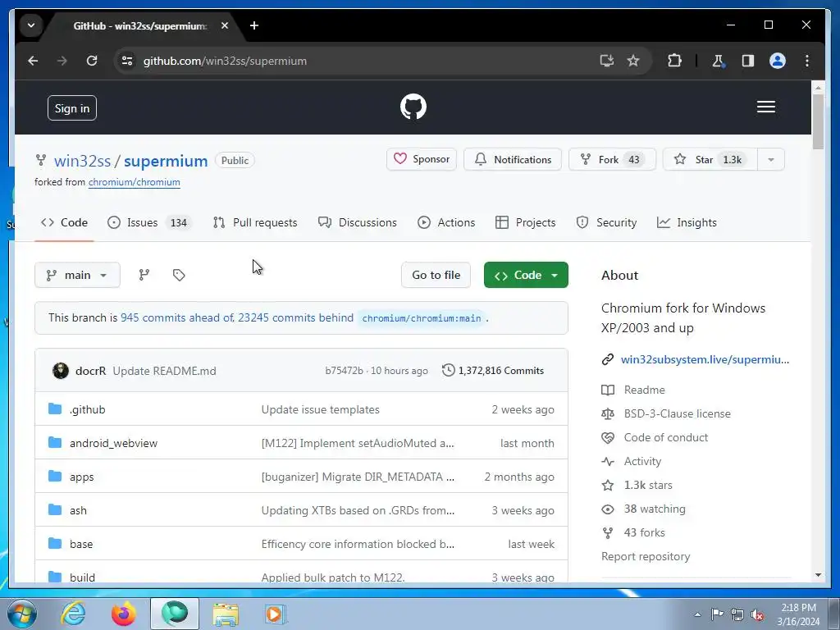Open the Security tab
840x630 pixels.
tap(606, 222)
